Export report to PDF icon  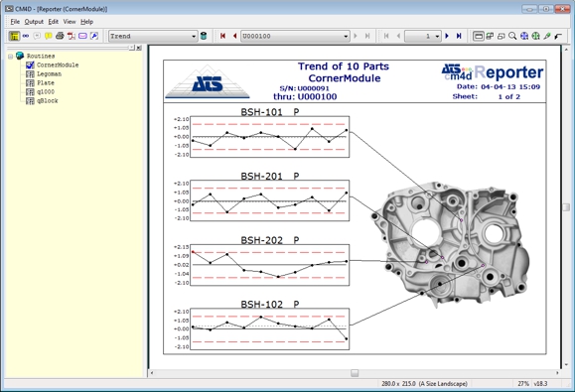[x=72, y=36]
